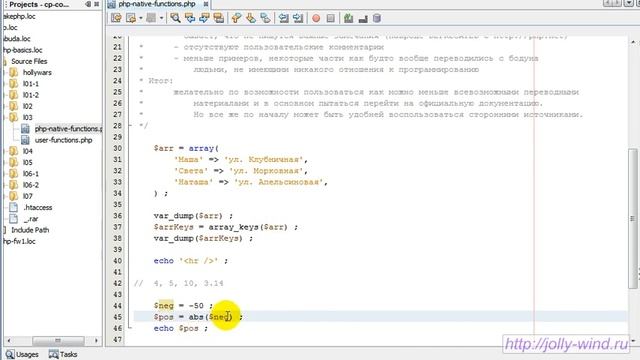The image size is (640, 360).
Task: Close the php-native-functions.php editor tab
Action: click(206, 4)
